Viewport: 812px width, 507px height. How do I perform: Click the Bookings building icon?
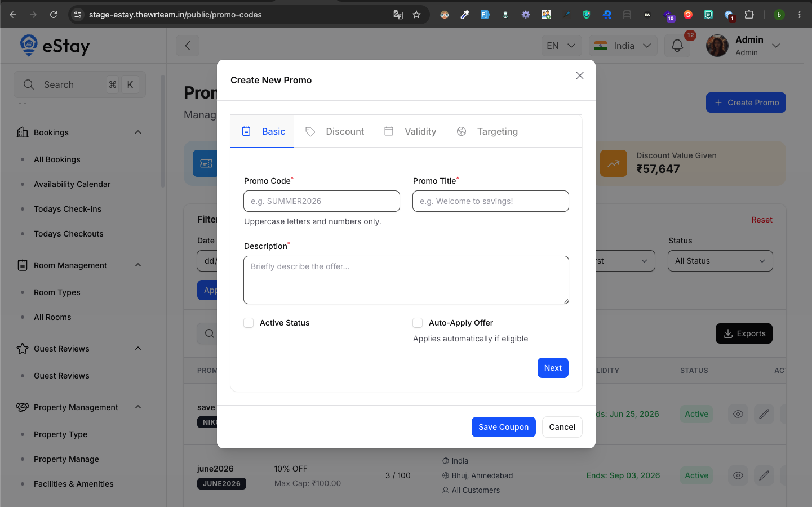point(23,132)
